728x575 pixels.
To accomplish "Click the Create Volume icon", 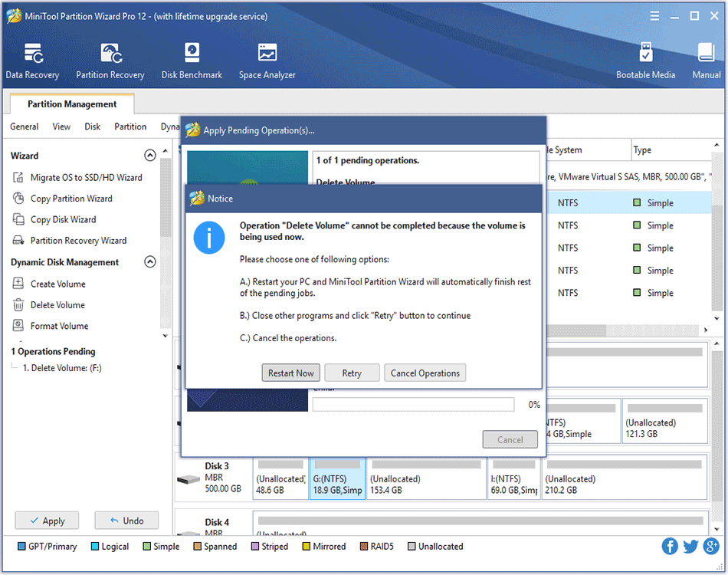I will (18, 284).
